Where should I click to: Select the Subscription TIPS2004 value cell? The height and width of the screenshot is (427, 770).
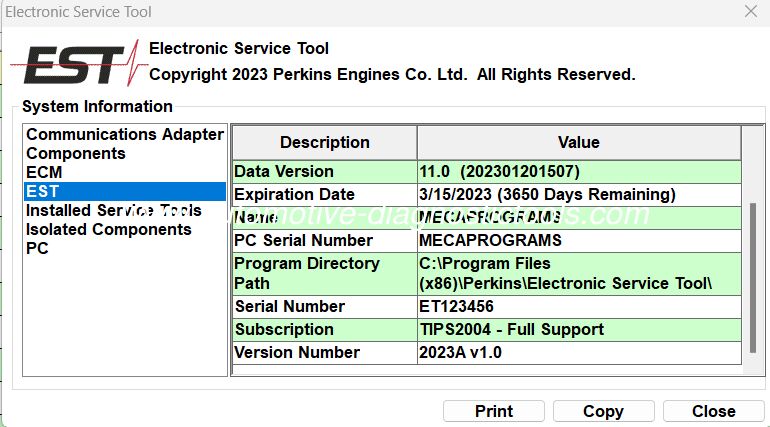click(x=578, y=329)
